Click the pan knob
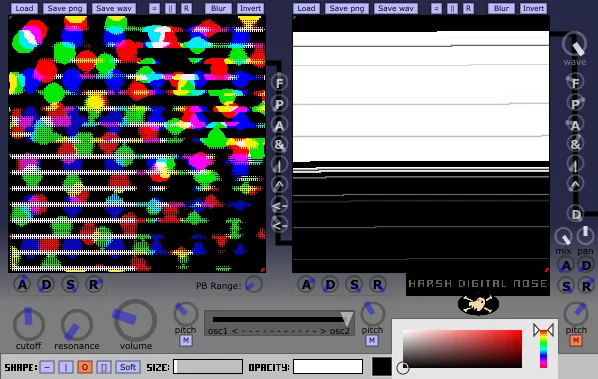This screenshot has width=598, height=379. (585, 236)
